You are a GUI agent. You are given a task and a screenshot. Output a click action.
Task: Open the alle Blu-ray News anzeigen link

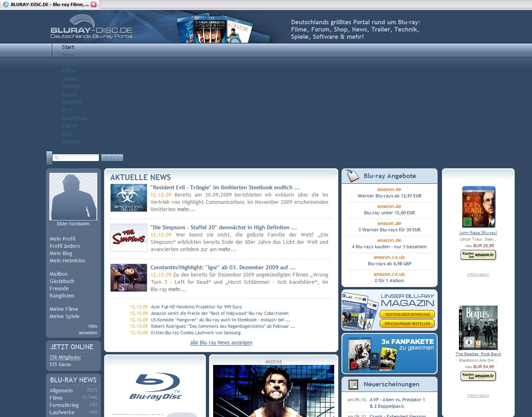221,343
